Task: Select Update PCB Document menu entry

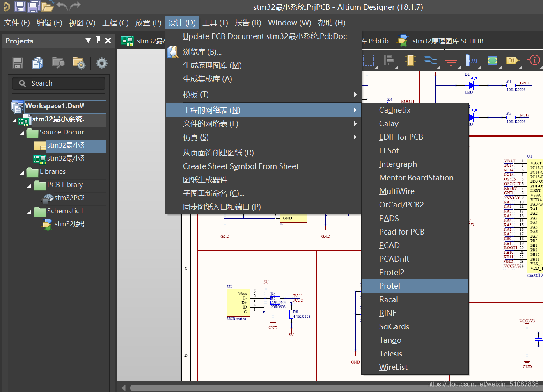Action: pos(264,36)
